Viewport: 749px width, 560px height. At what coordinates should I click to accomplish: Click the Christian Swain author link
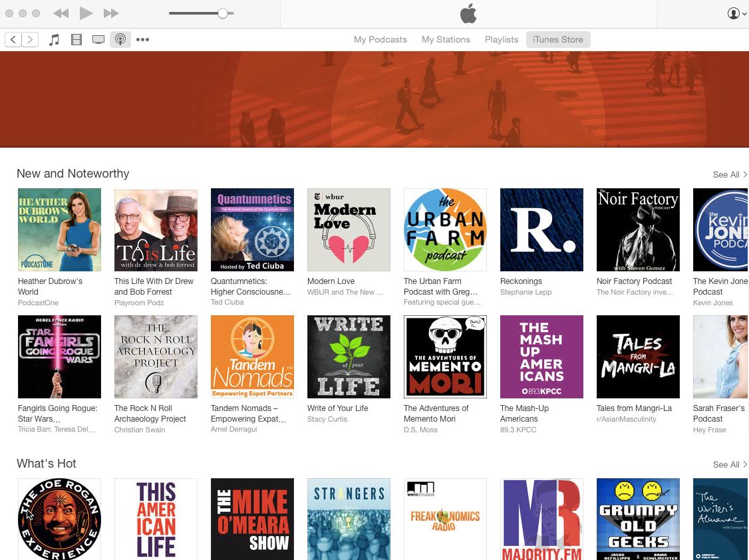point(140,430)
